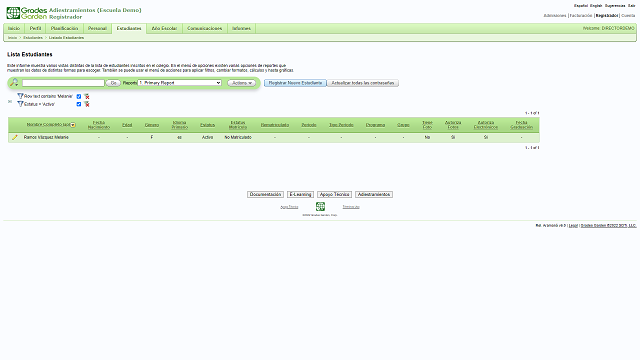Sort by the Género column header

pos(152,125)
